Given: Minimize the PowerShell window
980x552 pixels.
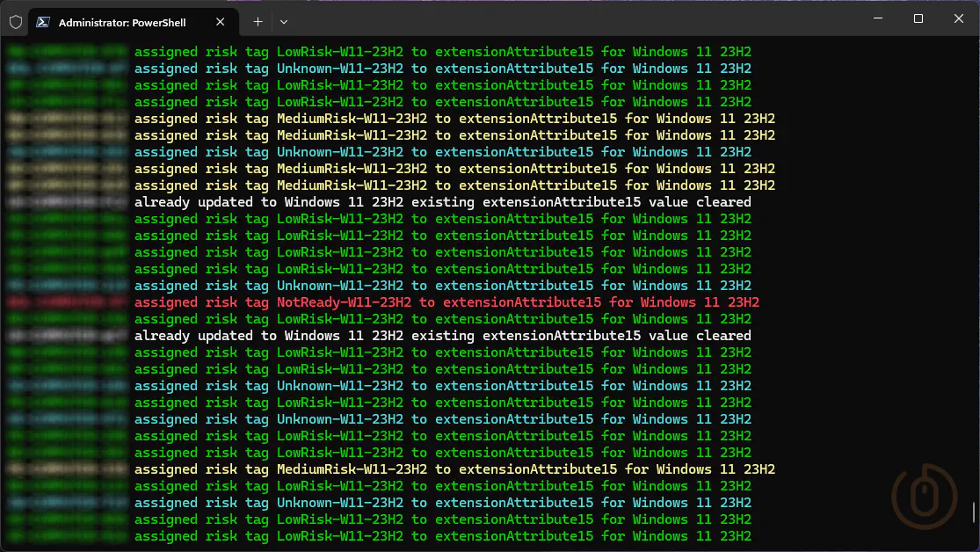Looking at the screenshot, I should pos(877,18).
